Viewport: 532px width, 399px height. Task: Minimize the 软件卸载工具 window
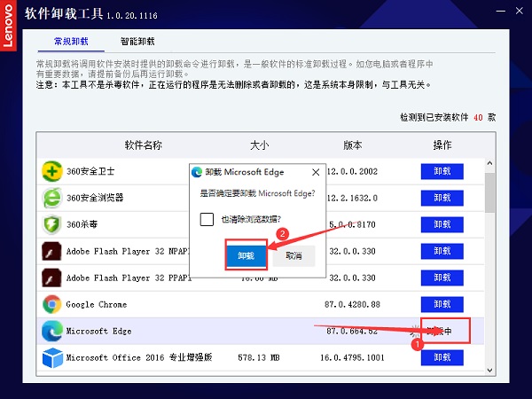pyautogui.click(x=500, y=11)
